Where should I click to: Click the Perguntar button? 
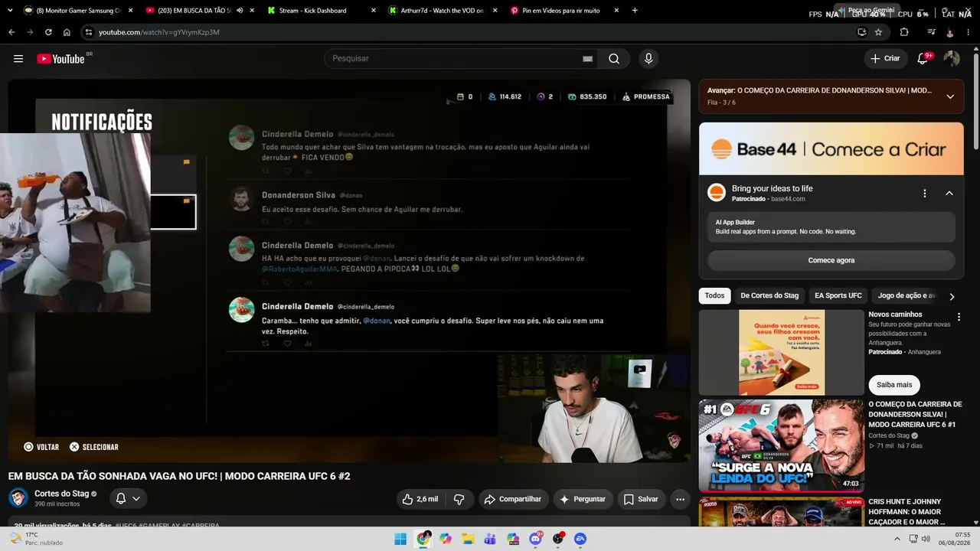click(x=583, y=499)
